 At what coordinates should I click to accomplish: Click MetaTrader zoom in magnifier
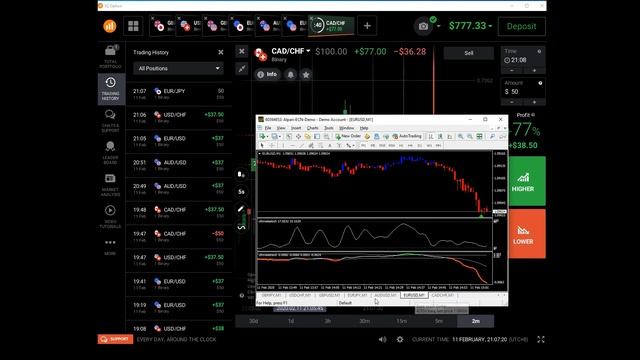click(x=460, y=136)
